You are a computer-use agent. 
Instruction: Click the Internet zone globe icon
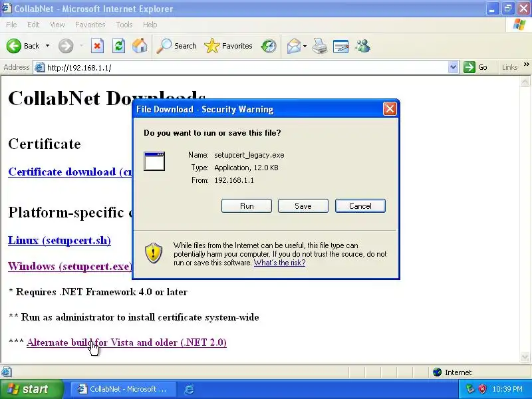(437, 372)
